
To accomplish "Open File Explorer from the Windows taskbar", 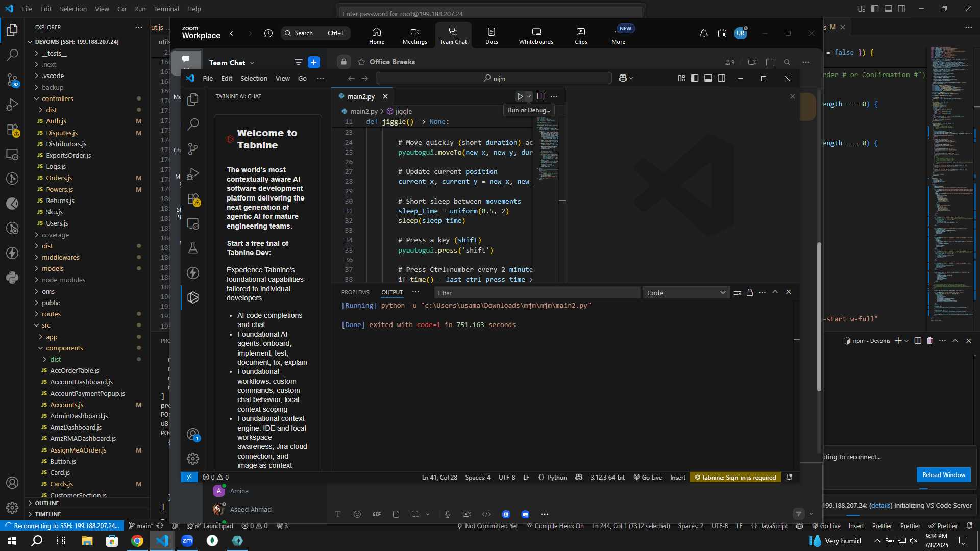I will click(x=87, y=541).
